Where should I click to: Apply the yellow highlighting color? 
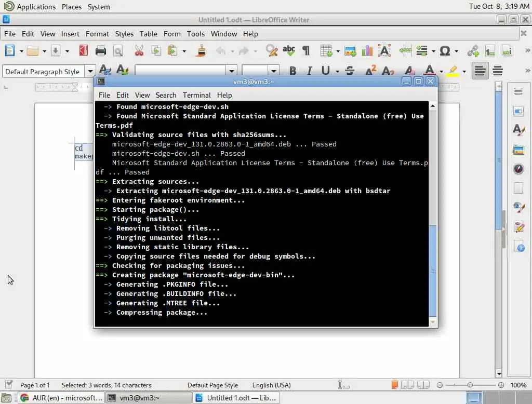click(453, 71)
